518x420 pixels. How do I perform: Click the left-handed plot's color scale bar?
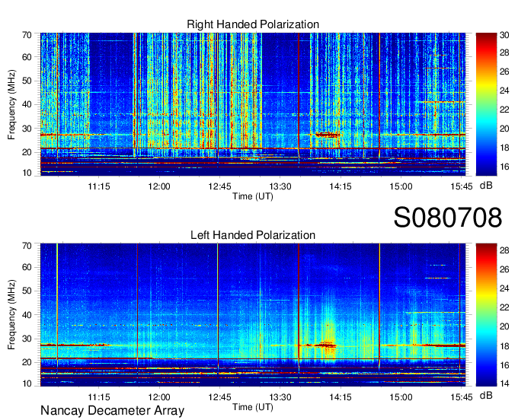tap(486, 315)
